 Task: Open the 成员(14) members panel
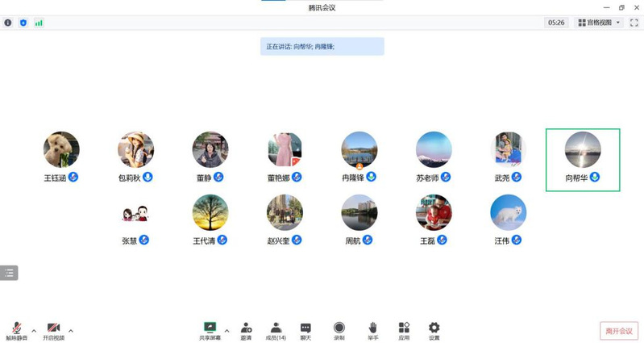coord(276,331)
